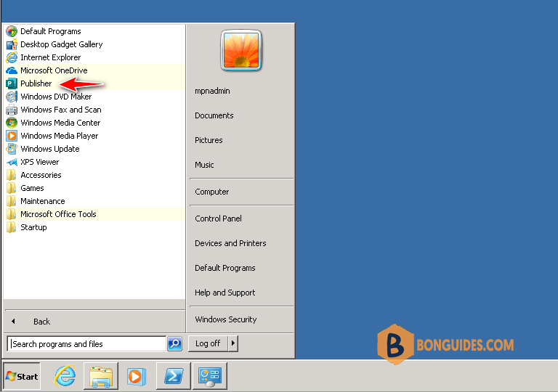
Task: Expand the Games folder
Action: [94, 188]
